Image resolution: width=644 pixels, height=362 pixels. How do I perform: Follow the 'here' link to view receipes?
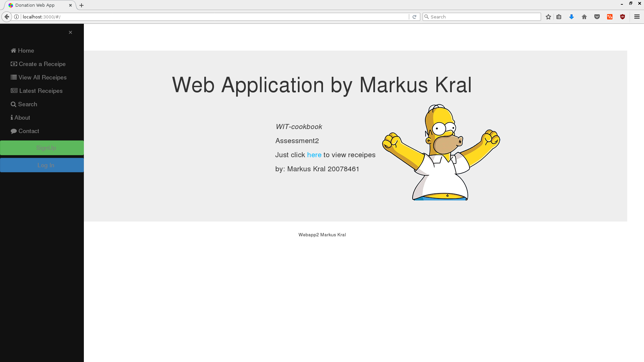pos(314,155)
